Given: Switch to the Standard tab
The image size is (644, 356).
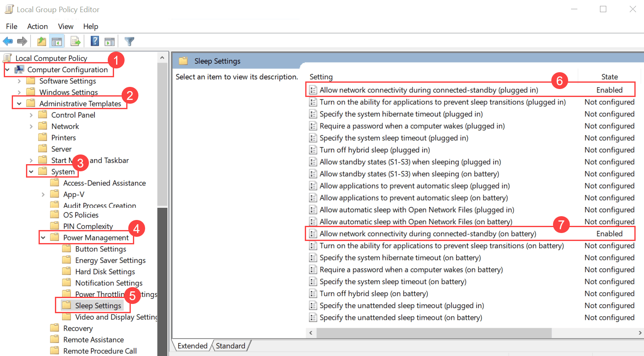Looking at the screenshot, I should tap(230, 346).
